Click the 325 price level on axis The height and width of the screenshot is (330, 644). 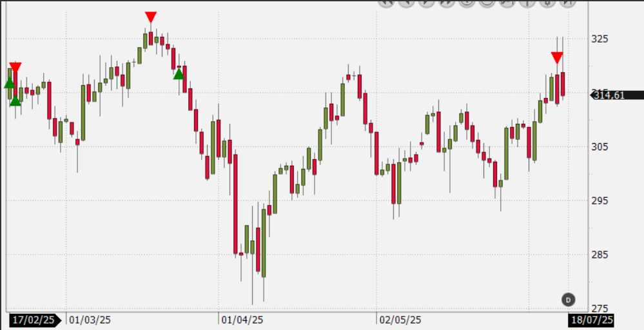[600, 39]
